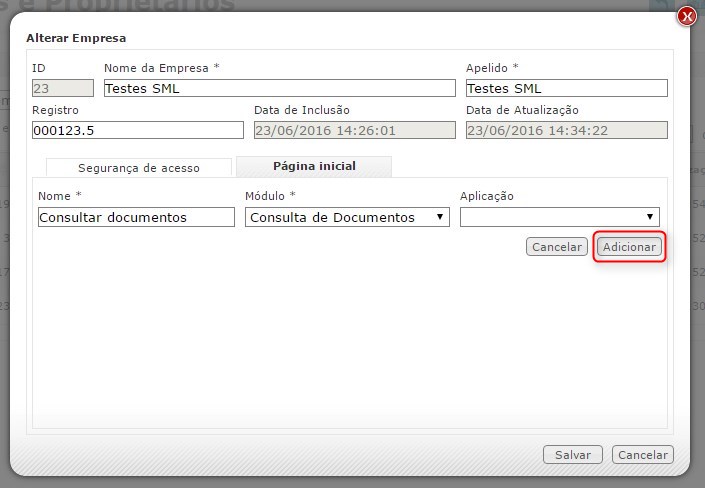Click the Apelido input field
The height and width of the screenshot is (488, 705).
[x=566, y=88]
